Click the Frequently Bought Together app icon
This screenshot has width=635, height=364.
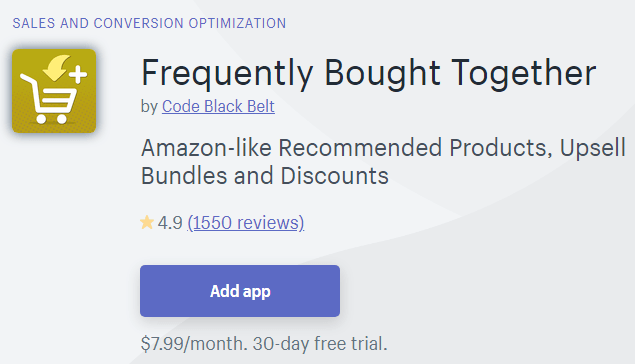[x=54, y=91]
